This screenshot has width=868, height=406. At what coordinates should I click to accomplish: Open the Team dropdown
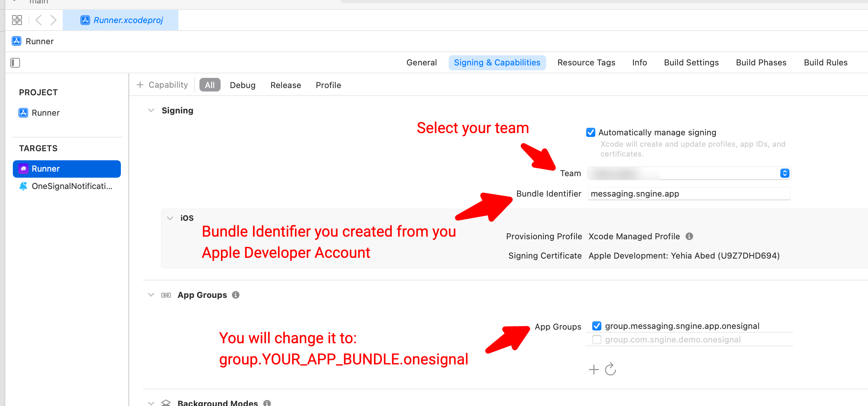tap(689, 173)
